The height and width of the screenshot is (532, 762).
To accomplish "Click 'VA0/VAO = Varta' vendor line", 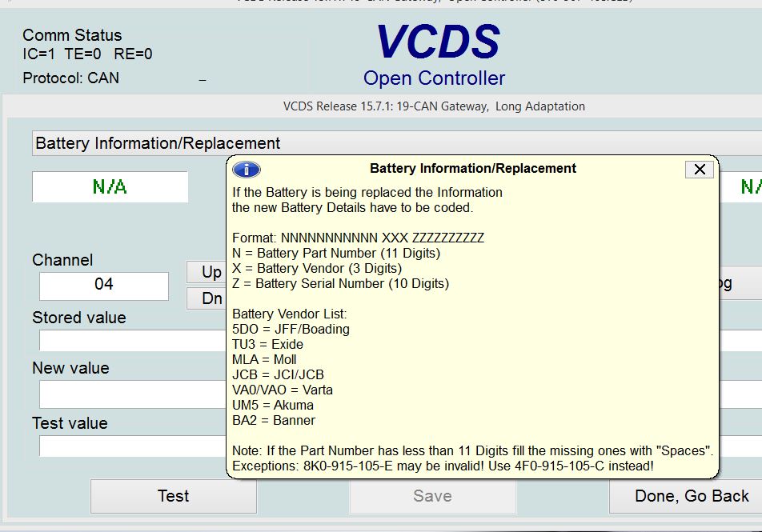I will 283,390.
